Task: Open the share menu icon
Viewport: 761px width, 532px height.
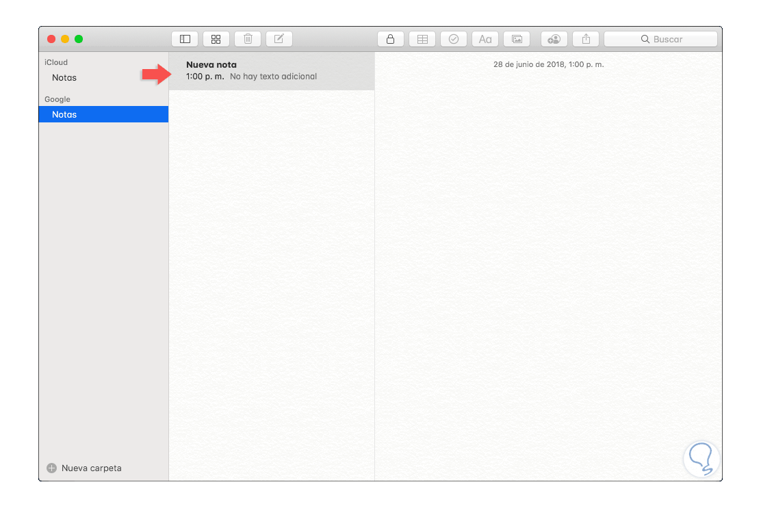Action: [586, 39]
